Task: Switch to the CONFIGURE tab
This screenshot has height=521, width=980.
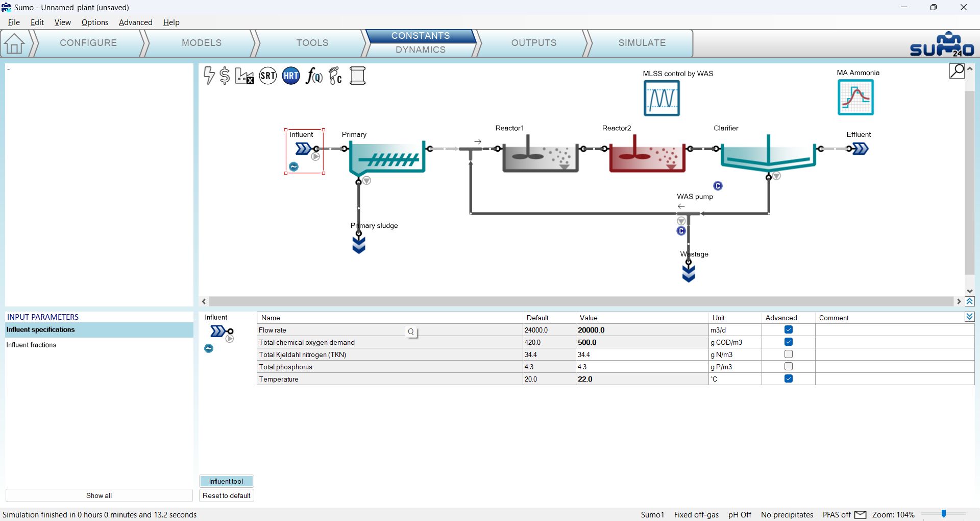Action: click(88, 43)
